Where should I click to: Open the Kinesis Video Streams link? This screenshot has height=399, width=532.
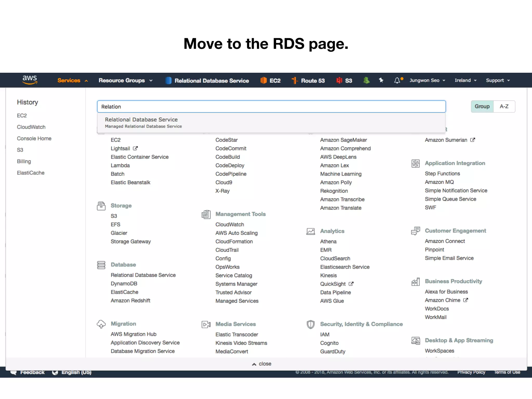241,343
